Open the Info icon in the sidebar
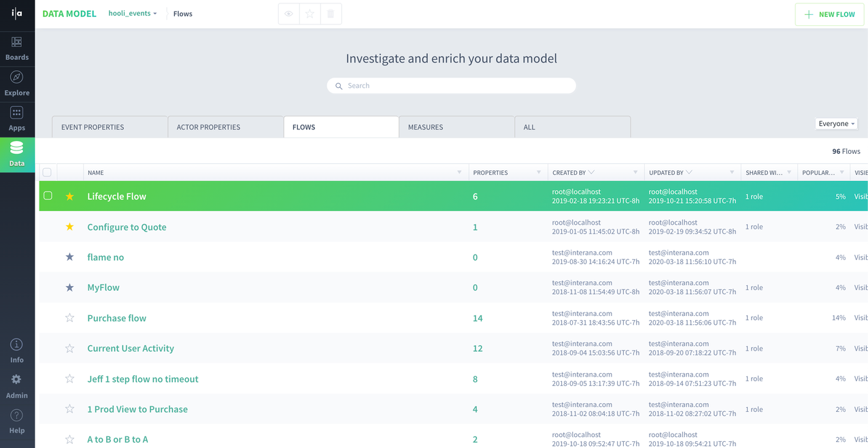The image size is (868, 448). [17, 345]
